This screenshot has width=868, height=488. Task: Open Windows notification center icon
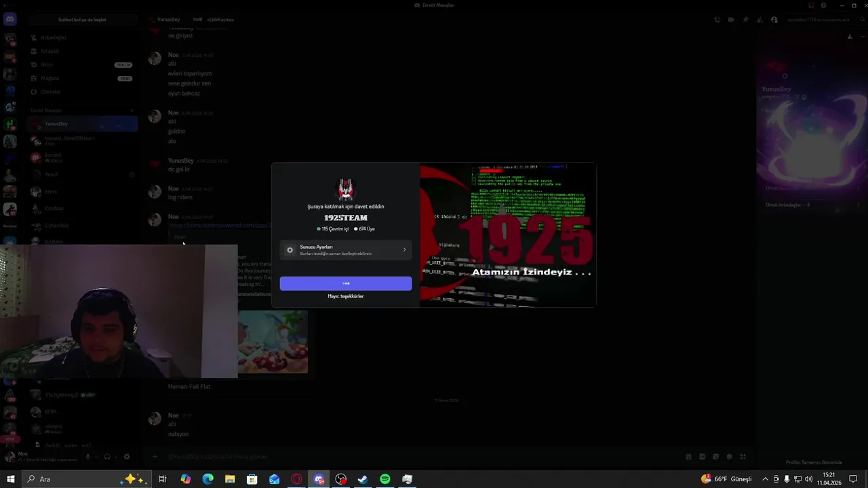[x=853, y=479]
